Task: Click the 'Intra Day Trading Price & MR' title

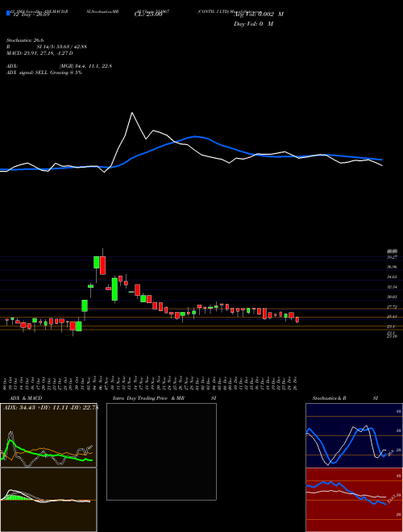Action: (x=148, y=398)
